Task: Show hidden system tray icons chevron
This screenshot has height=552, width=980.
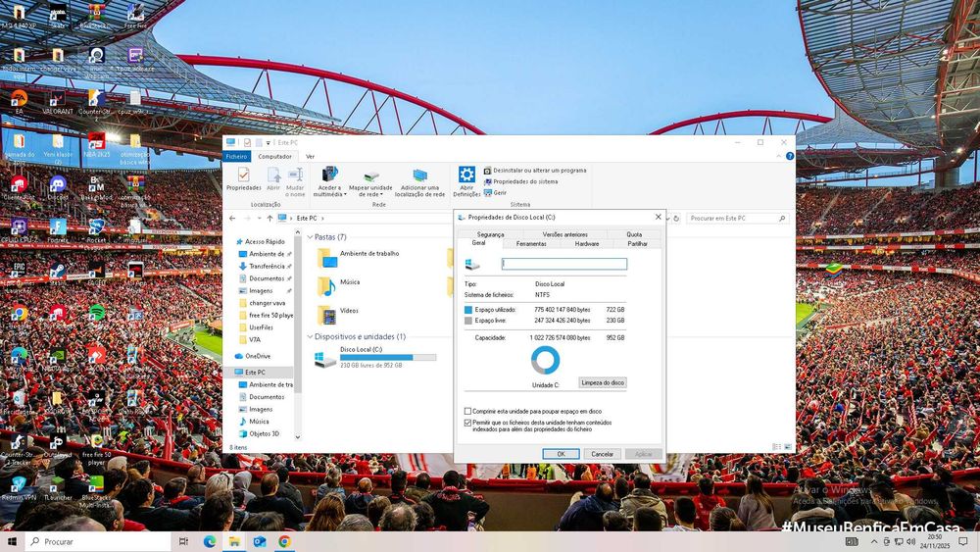Action: pyautogui.click(x=874, y=541)
